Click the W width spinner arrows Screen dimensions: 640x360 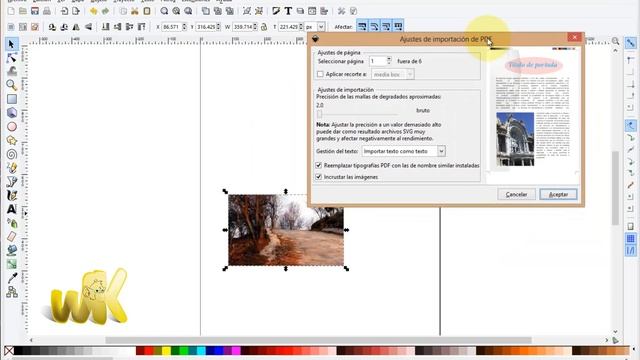point(255,27)
